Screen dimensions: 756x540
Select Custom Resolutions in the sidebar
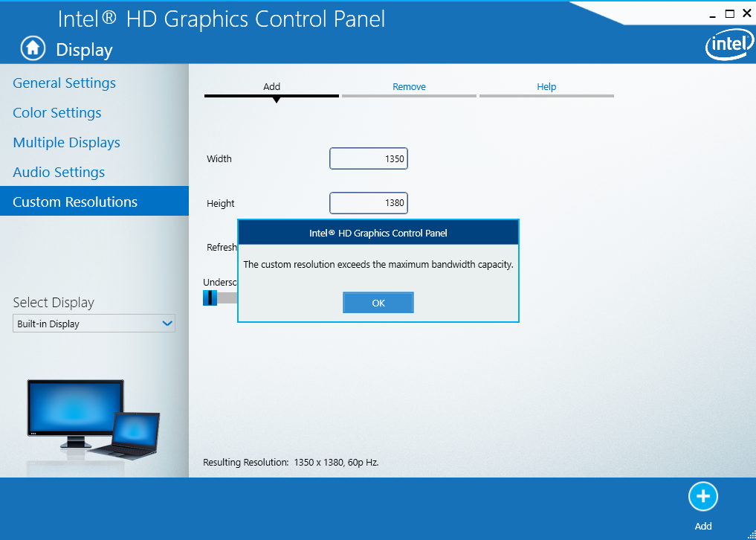click(94, 202)
